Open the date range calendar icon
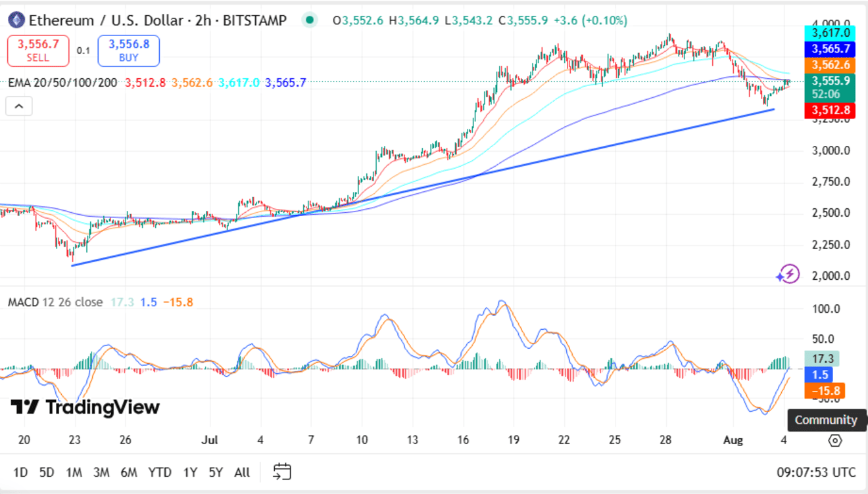868x494 pixels. [282, 472]
